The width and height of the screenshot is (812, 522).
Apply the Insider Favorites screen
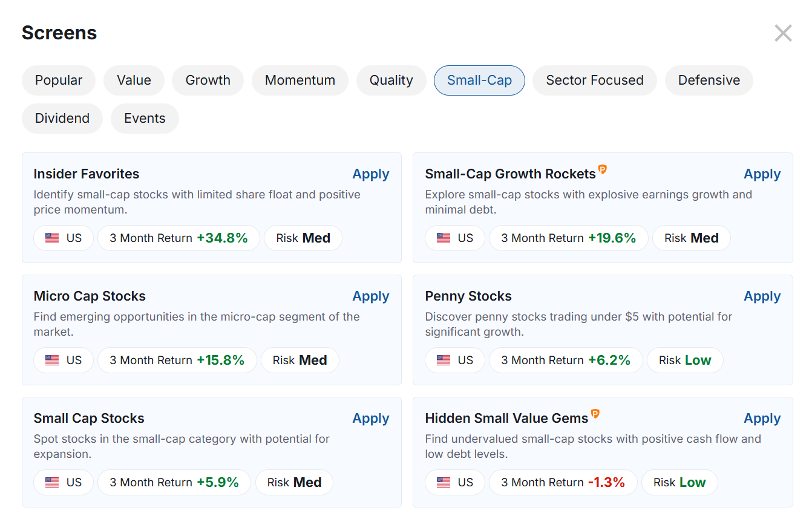pyautogui.click(x=371, y=174)
